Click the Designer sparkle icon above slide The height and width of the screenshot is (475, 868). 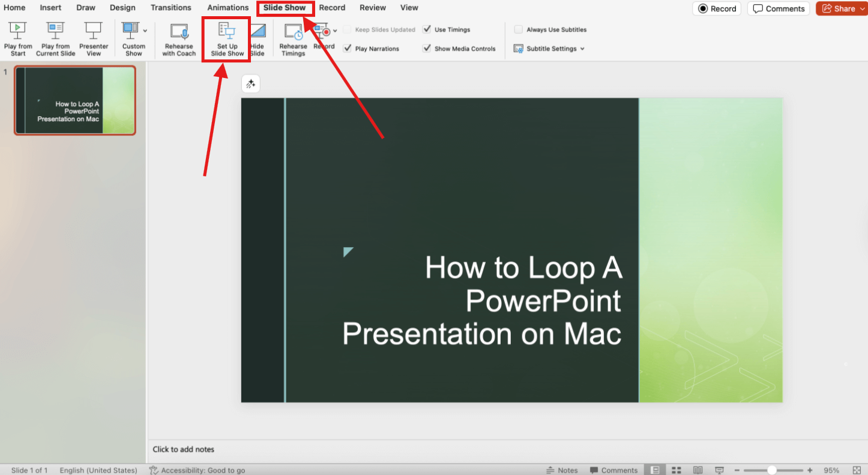pyautogui.click(x=251, y=84)
